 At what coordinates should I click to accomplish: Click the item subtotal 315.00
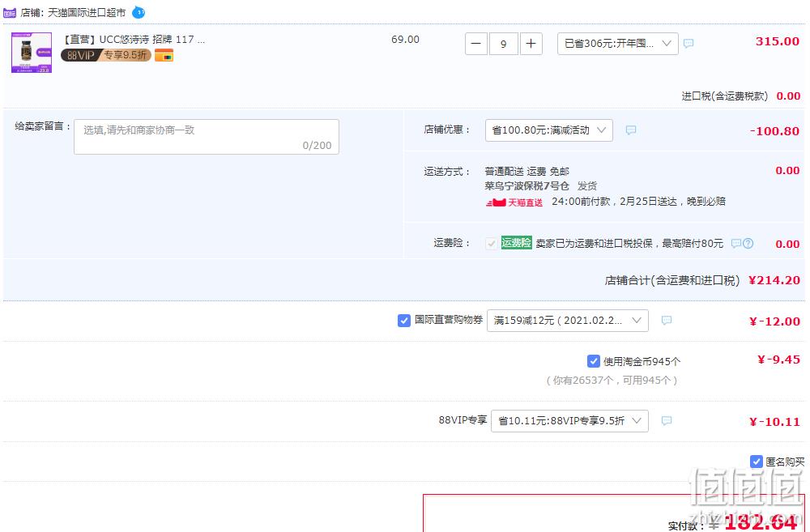coord(778,41)
